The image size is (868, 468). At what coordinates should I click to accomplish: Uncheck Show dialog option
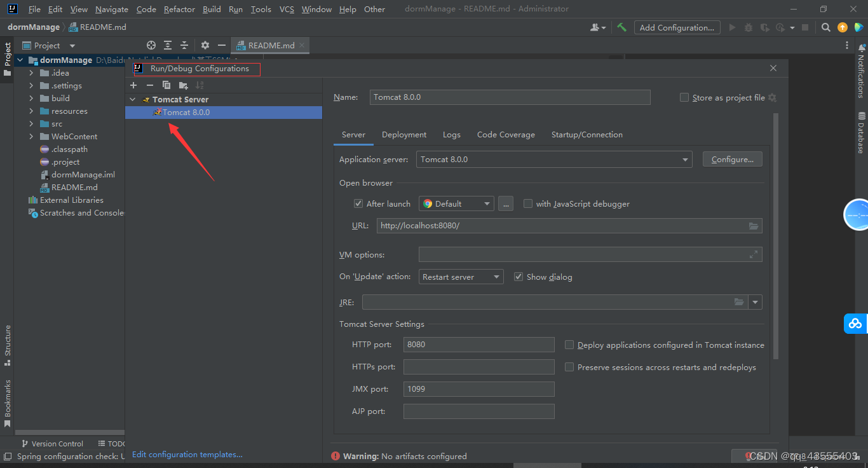[x=519, y=277]
